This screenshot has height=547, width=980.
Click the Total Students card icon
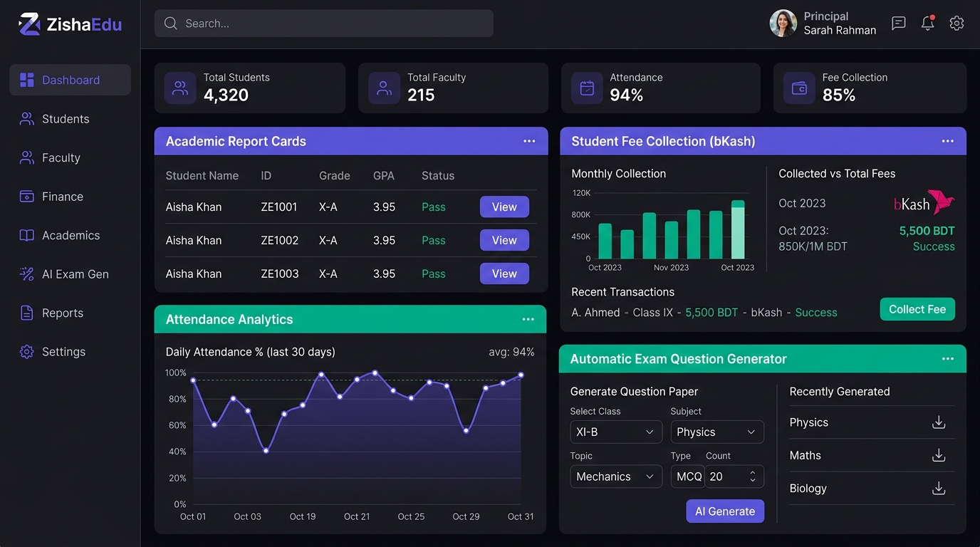(180, 88)
